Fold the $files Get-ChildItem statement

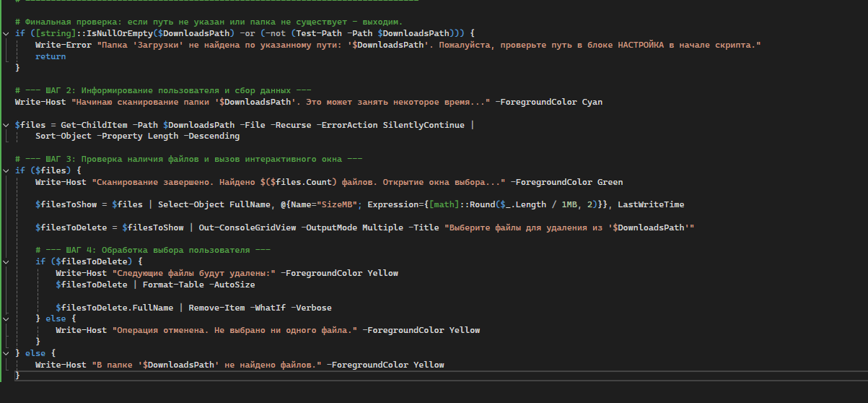[x=6, y=125]
